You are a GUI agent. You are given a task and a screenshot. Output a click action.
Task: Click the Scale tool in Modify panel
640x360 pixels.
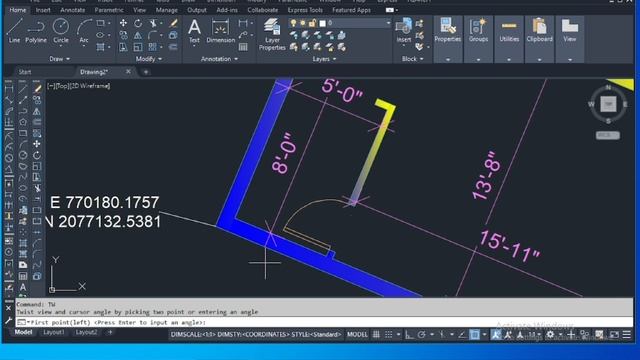[x=138, y=47]
